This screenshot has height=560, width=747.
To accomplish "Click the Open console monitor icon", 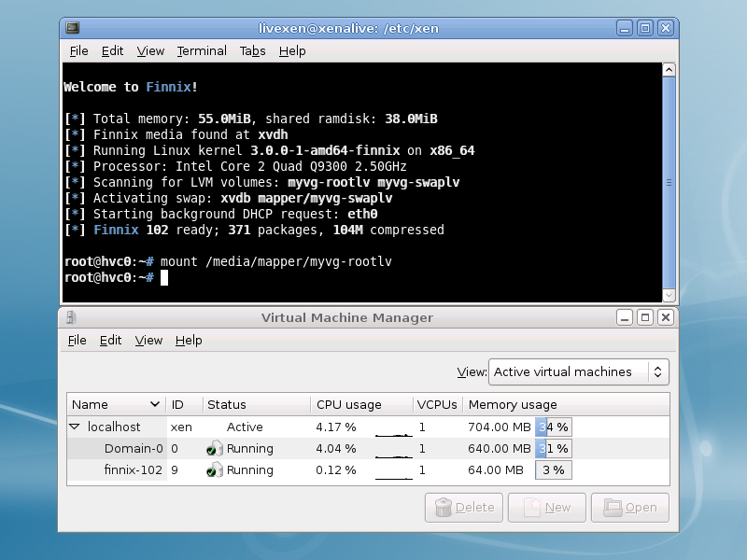I will point(612,508).
